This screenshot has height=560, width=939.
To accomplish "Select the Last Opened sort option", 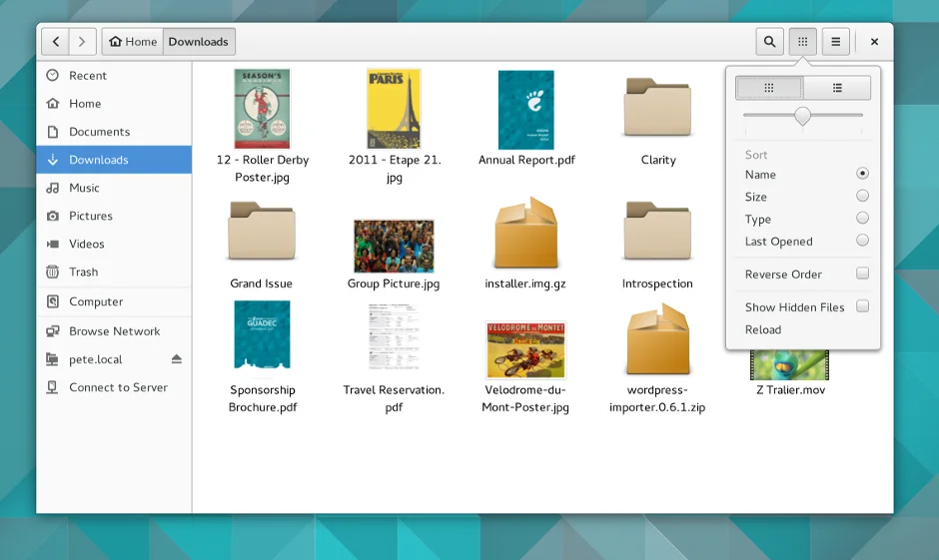I will [862, 241].
